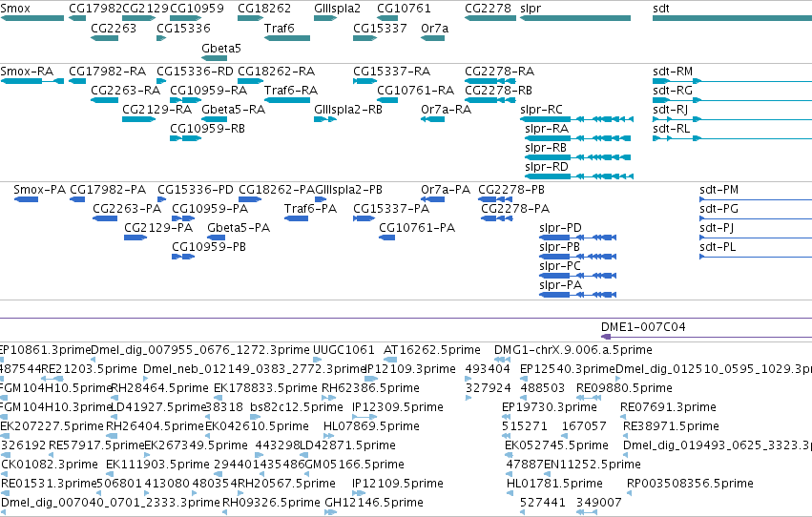Select the Smox gene bar
Image resolution: width=812 pixels, height=517 pixels.
[x=32, y=18]
